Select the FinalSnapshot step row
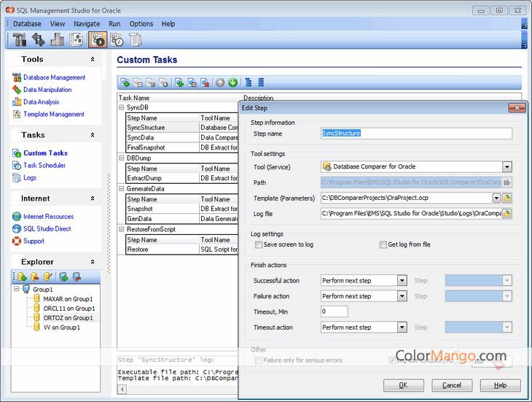Viewport: 532px width, 402px height. click(182, 147)
